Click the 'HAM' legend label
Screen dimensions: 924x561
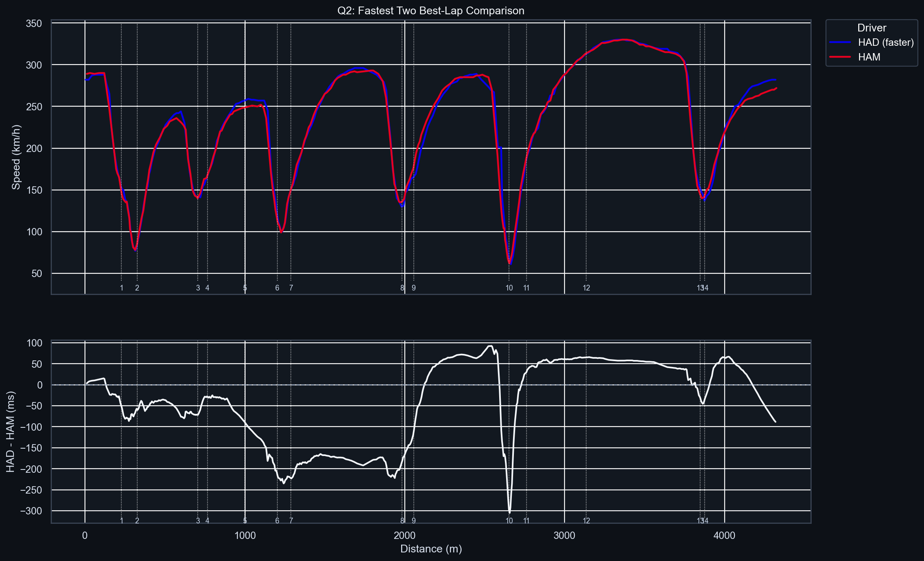(869, 57)
